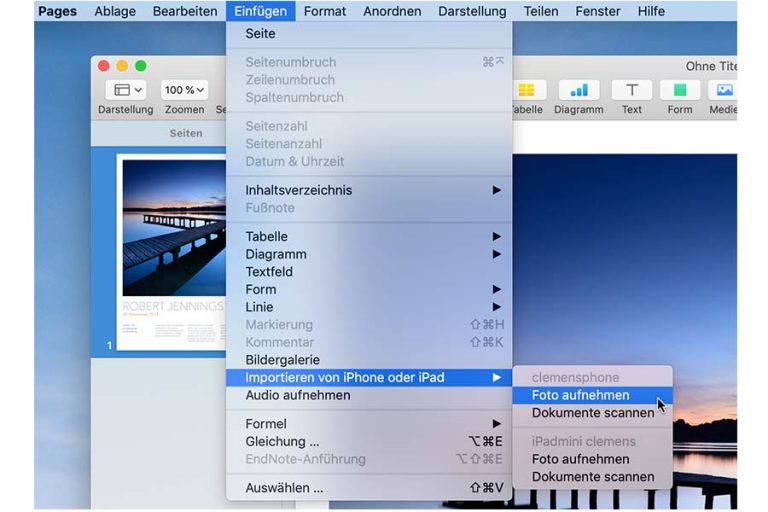Screen dimensions: 768x512
Task: Minimize the Pages document window
Action: 122,66
